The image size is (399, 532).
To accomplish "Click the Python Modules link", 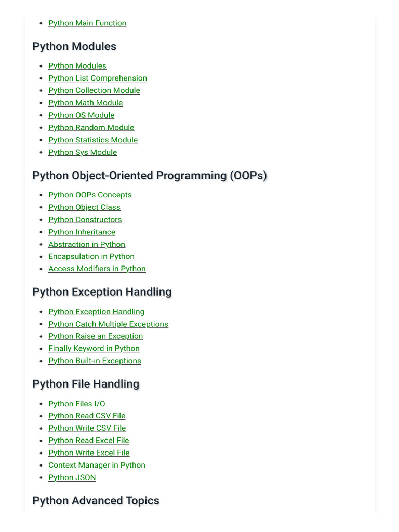I will (77, 66).
